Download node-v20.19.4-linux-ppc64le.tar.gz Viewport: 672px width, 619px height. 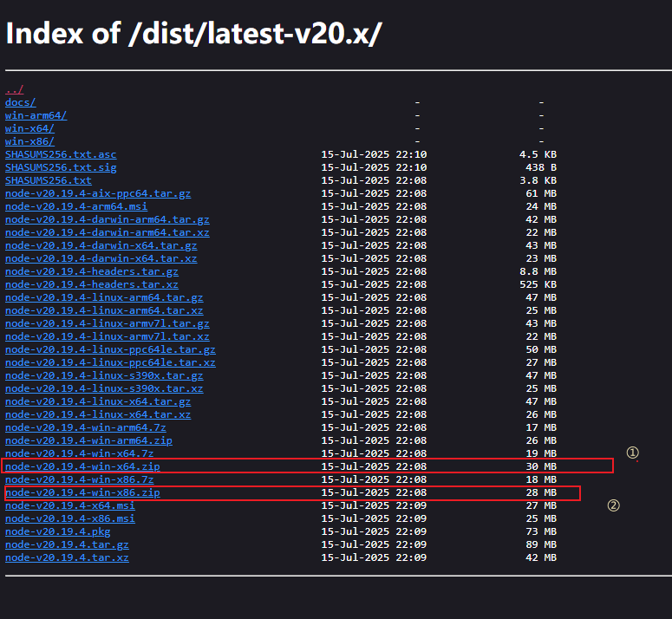point(110,349)
